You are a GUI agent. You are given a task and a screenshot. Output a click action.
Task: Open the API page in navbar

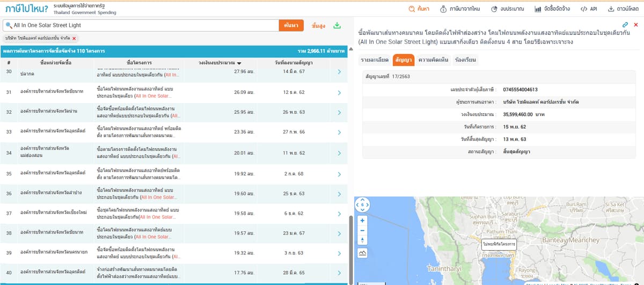pyautogui.click(x=589, y=9)
